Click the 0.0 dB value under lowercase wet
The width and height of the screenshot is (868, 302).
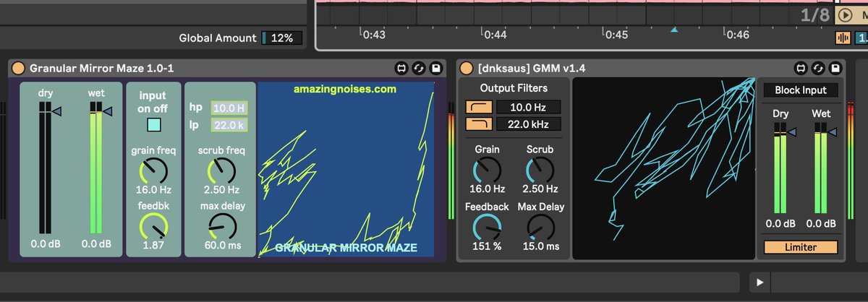(96, 244)
